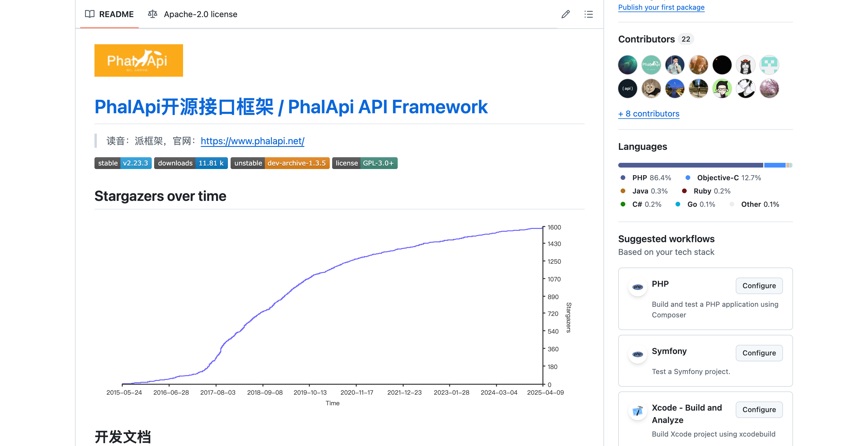Click the solid black contributor avatar
868x446 pixels.
722,65
